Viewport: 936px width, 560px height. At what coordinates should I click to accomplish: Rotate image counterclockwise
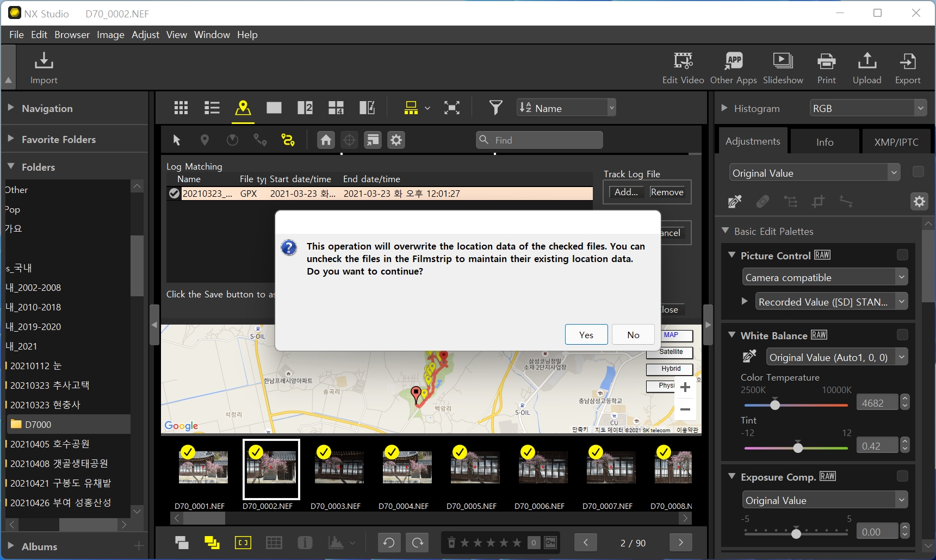pos(389,543)
